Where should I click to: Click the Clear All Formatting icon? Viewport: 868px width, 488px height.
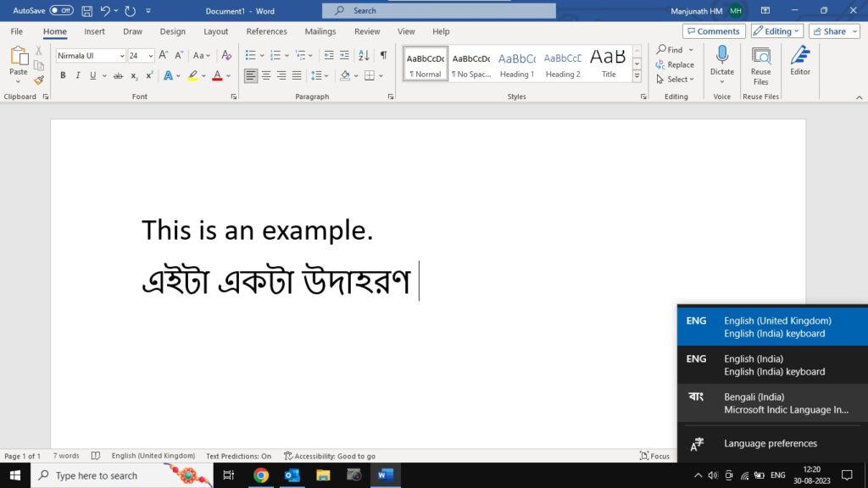pos(225,55)
